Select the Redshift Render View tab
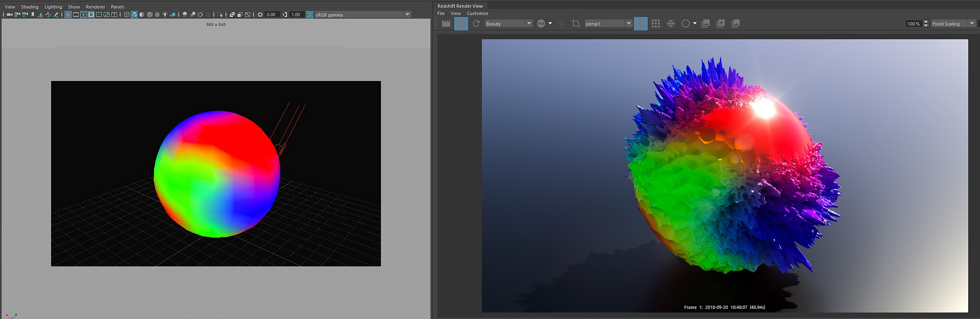 [460, 6]
